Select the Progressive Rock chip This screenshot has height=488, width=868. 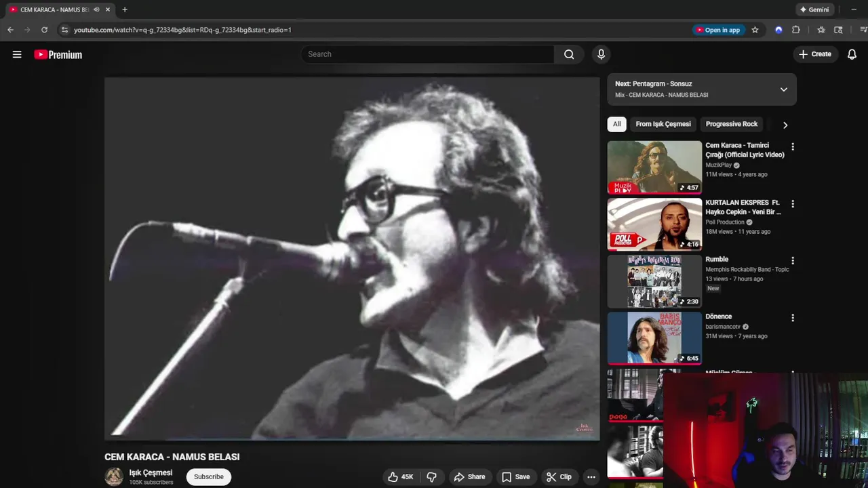(x=731, y=124)
